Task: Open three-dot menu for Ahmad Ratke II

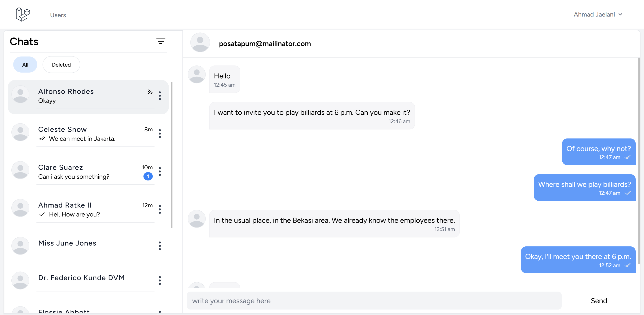Action: click(160, 209)
